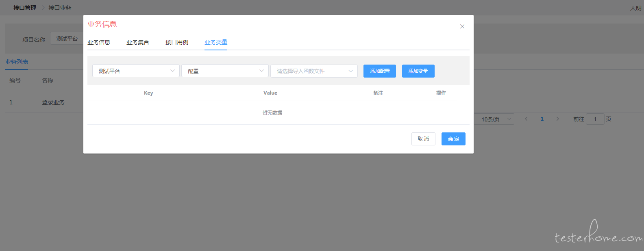Click the 编号 column header
644x251 pixels.
(x=15, y=80)
